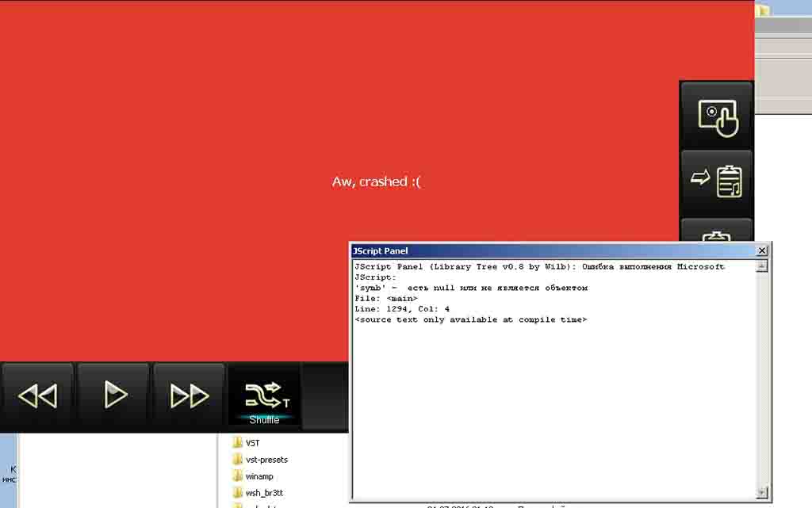The image size is (812, 508).
Task: Click the fast-forward next track button
Action: [x=190, y=395]
